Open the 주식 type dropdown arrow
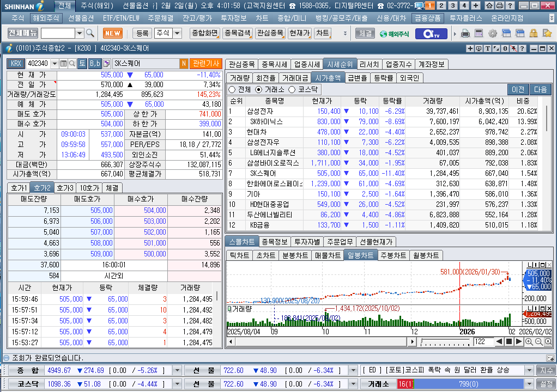 point(177,33)
